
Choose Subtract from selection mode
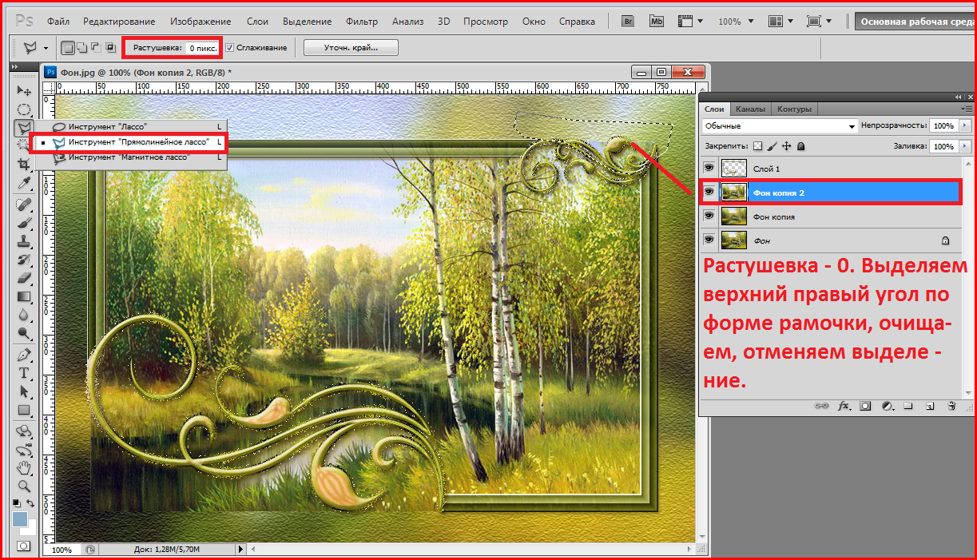pyautogui.click(x=96, y=48)
